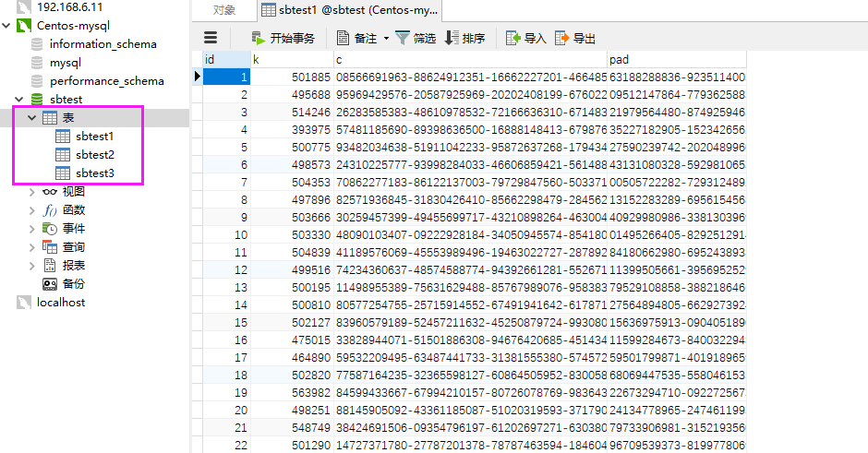Screen dimensions: 868x453
Task: Click the sbtest2 tree label
Action: point(95,155)
